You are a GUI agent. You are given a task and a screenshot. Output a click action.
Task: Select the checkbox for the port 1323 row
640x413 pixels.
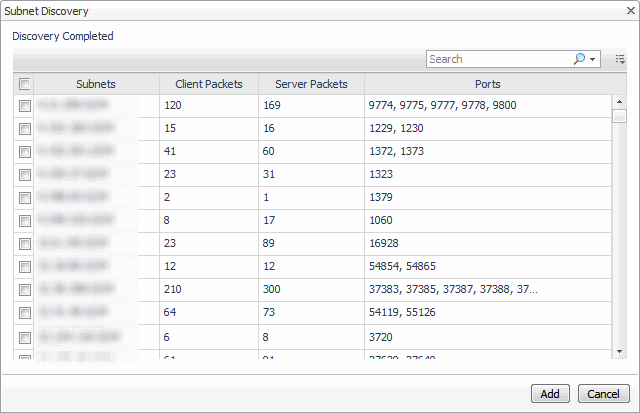24,174
